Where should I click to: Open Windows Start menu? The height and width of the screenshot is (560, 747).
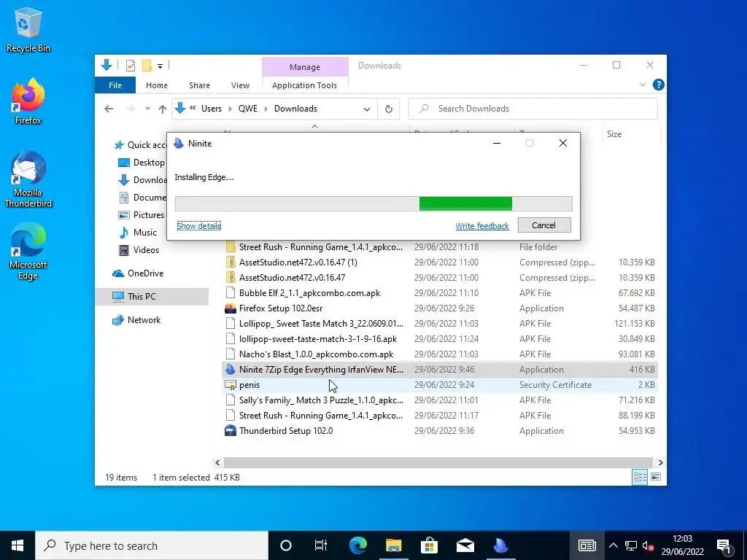[18, 545]
